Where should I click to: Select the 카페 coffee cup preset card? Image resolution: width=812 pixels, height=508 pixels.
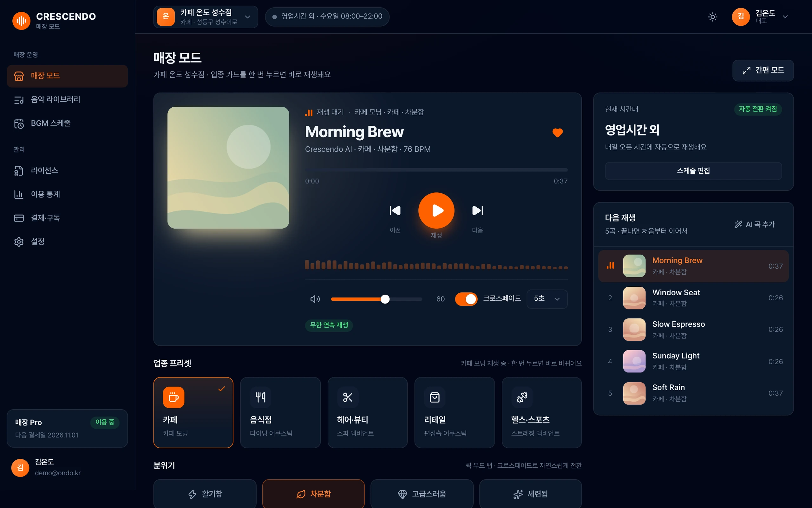(193, 412)
